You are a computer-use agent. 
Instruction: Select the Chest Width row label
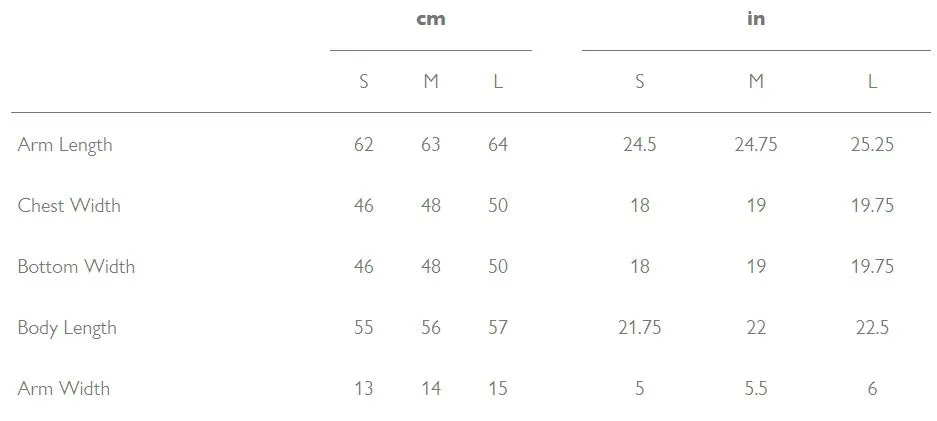pyautogui.click(x=69, y=205)
